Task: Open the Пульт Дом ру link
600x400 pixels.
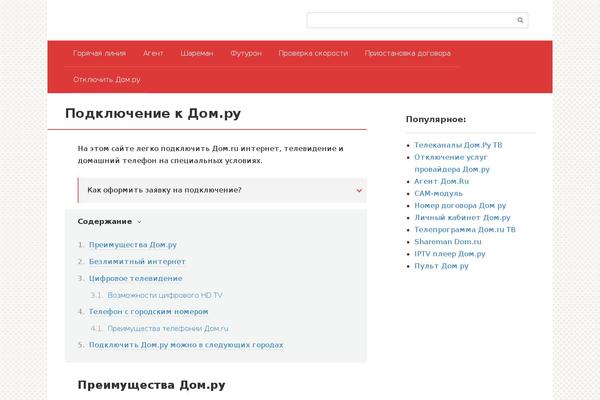Action: tap(441, 266)
